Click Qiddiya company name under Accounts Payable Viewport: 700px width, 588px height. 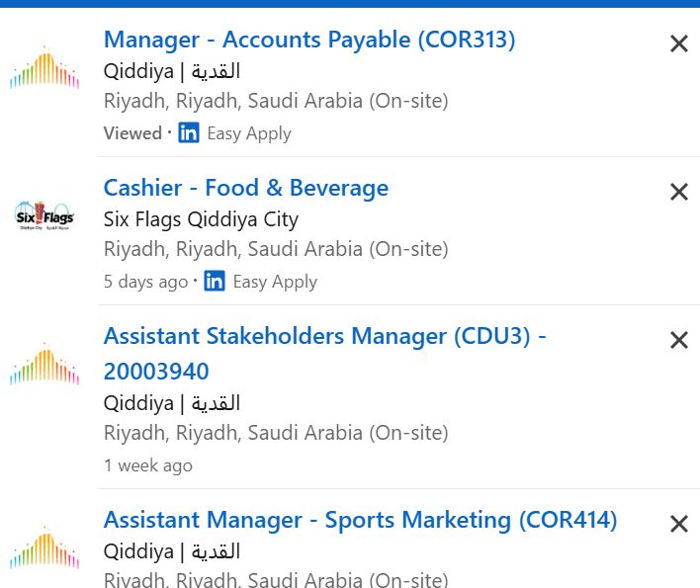tap(172, 71)
